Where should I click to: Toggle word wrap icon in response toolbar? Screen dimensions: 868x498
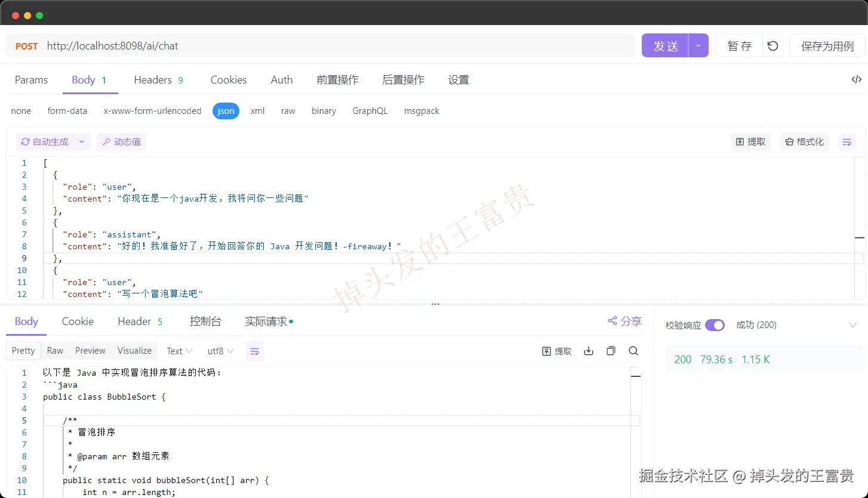[255, 351]
